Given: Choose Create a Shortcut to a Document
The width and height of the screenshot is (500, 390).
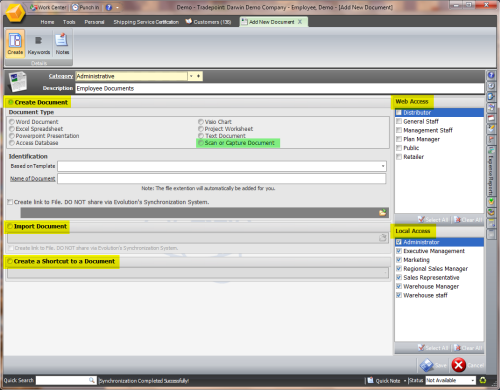Looking at the screenshot, I should [10, 261].
